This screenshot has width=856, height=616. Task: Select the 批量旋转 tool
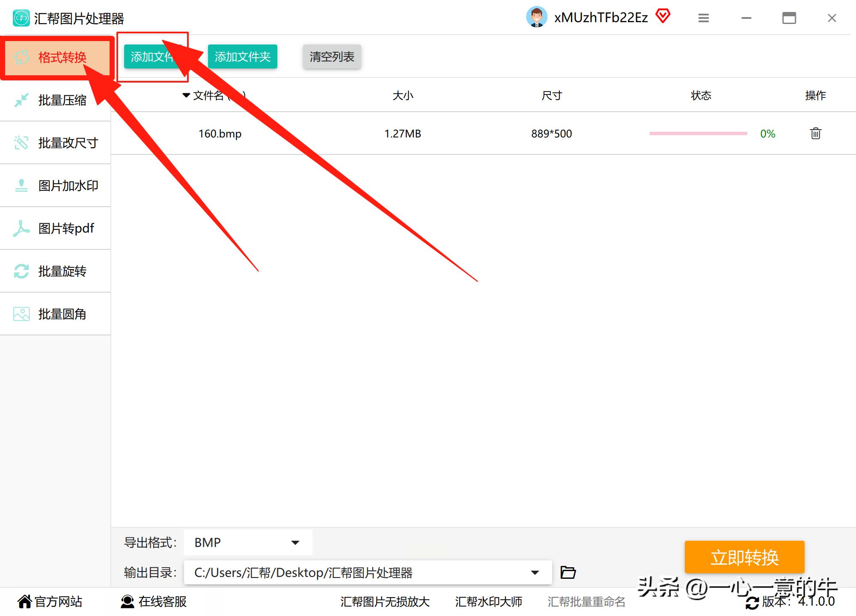(x=62, y=271)
